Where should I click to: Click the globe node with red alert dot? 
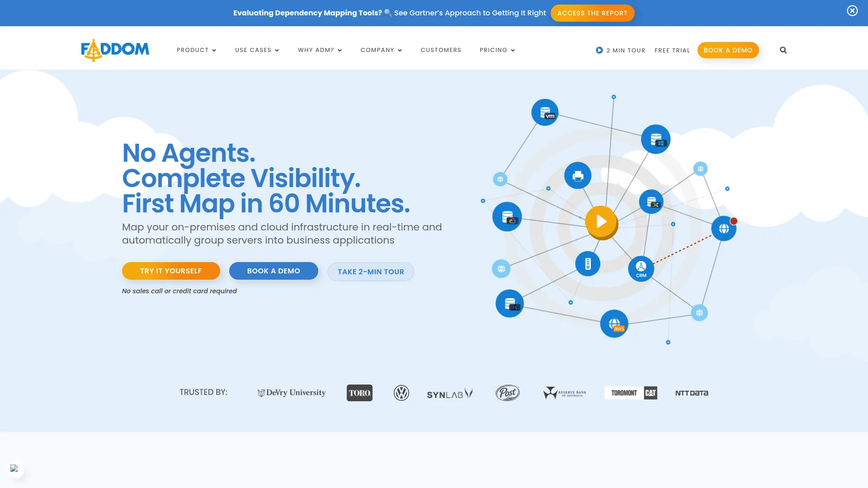(x=724, y=228)
